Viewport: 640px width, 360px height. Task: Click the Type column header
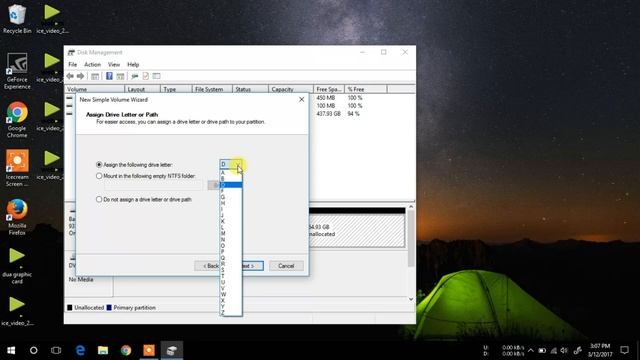coord(176,89)
